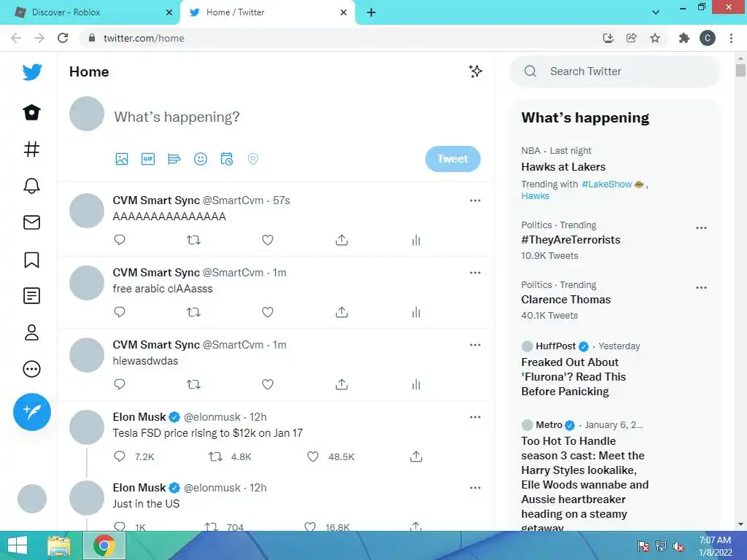This screenshot has height=560, width=747.
Task: Schedule tweet calendar icon
Action: coord(227,158)
